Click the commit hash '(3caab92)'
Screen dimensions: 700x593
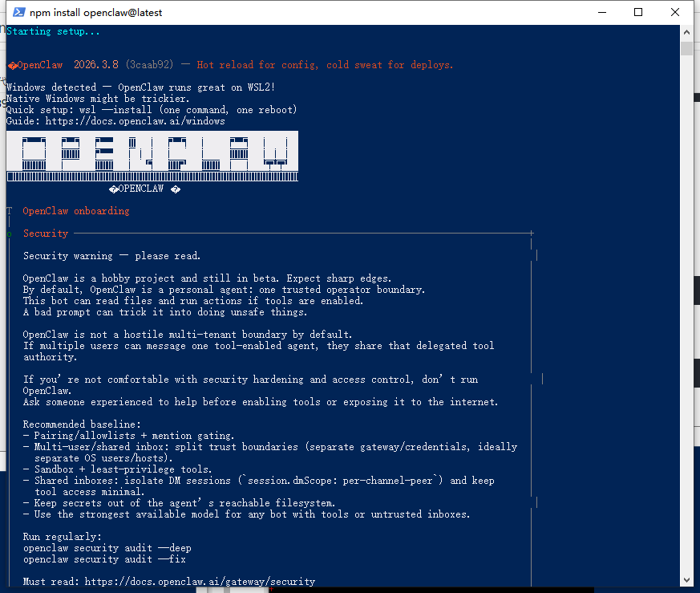tap(149, 65)
